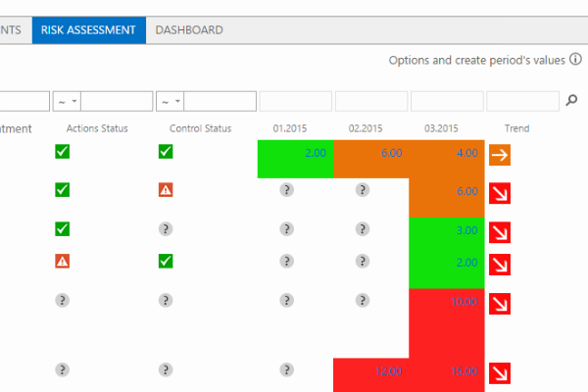Focus the 01.2015 filter box
Image resolution: width=588 pixels, height=392 pixels.
click(296, 101)
